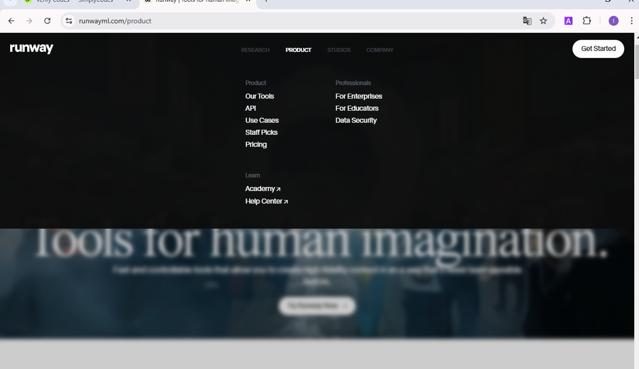Click the browser back arrow
Viewport: 639px width, 369px height.
tap(11, 21)
